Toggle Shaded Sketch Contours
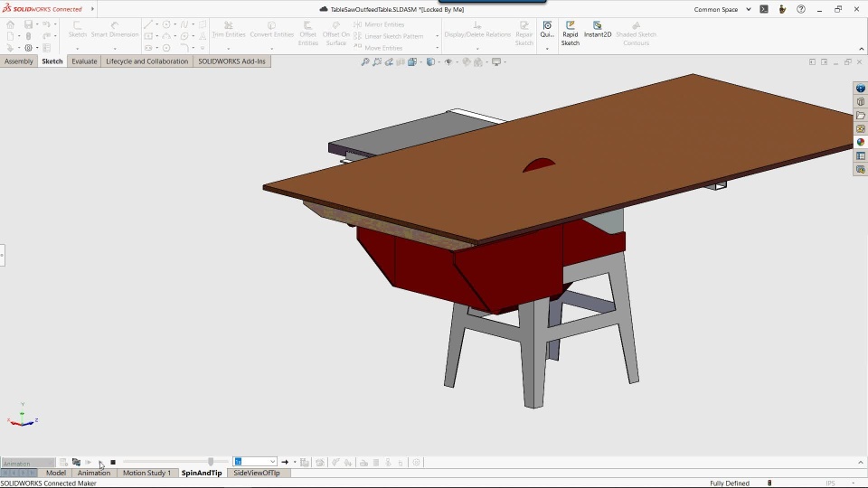 click(x=636, y=33)
